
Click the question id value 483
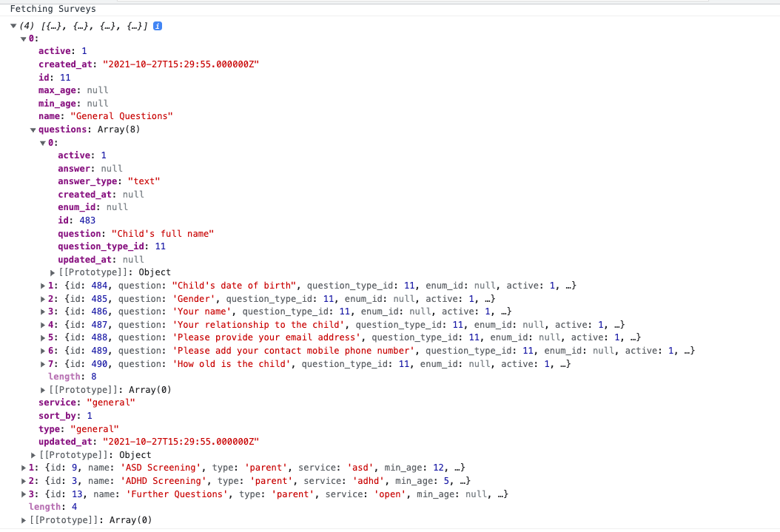(87, 220)
